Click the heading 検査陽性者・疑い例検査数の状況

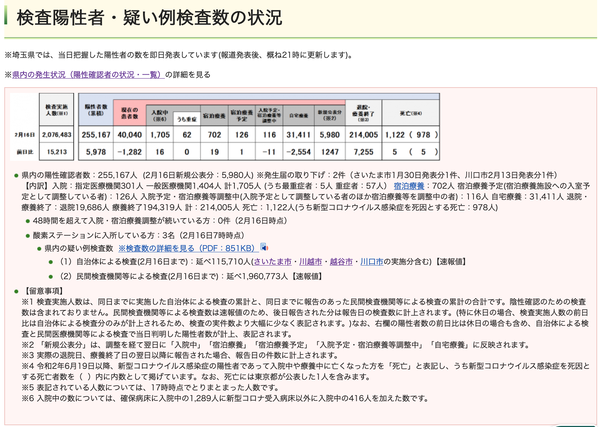[x=149, y=18]
